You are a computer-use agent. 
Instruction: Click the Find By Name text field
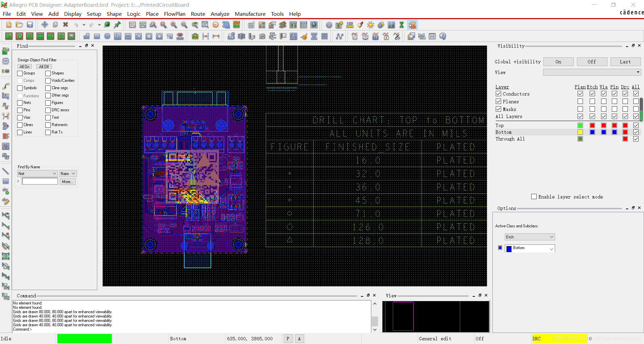40,181
